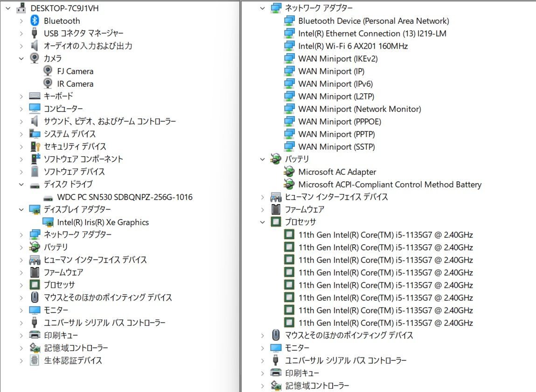Collapse バッテリ in right pane

262,159
